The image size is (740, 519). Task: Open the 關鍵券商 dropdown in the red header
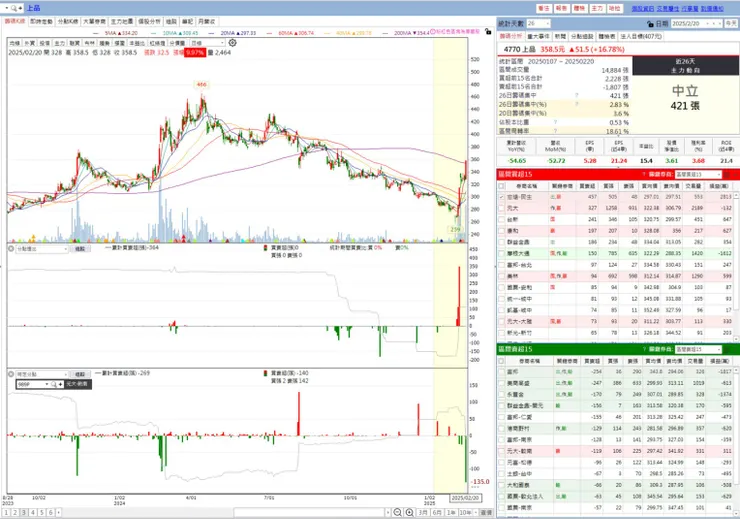tap(698, 175)
